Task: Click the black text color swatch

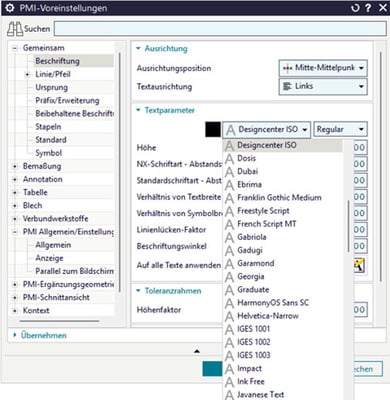Action: [213, 129]
